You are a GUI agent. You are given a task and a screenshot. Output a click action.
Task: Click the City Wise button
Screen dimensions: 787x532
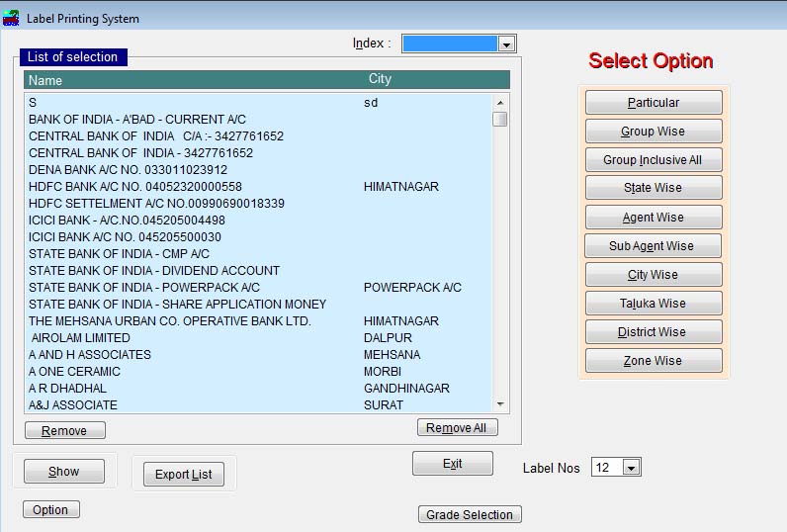(654, 275)
